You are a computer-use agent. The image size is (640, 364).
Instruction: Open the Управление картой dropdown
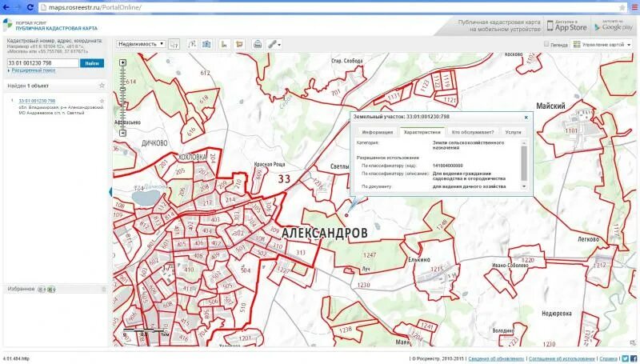[602, 44]
